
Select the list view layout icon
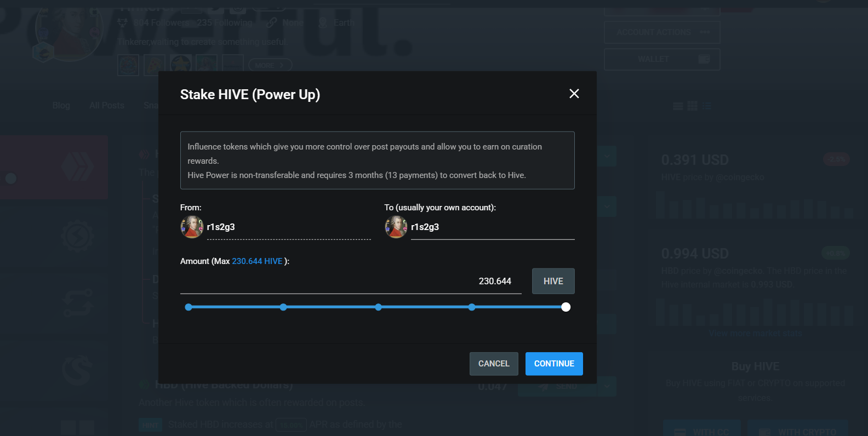(x=678, y=106)
